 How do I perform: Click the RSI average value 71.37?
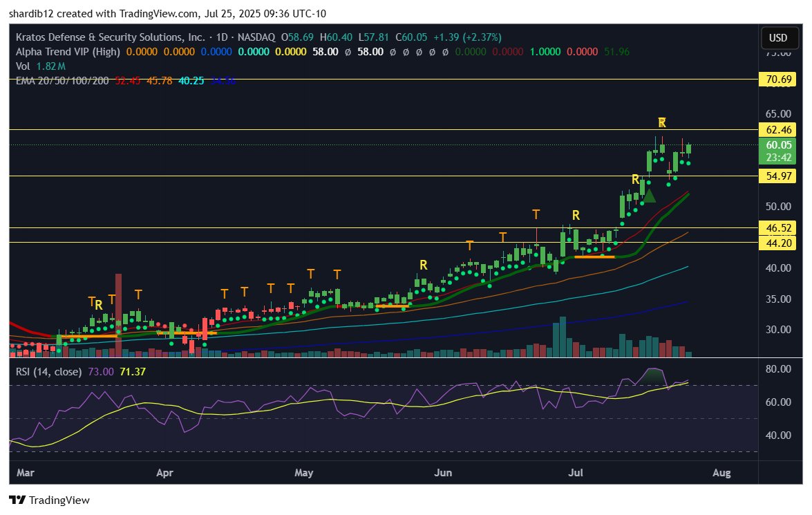click(x=133, y=371)
